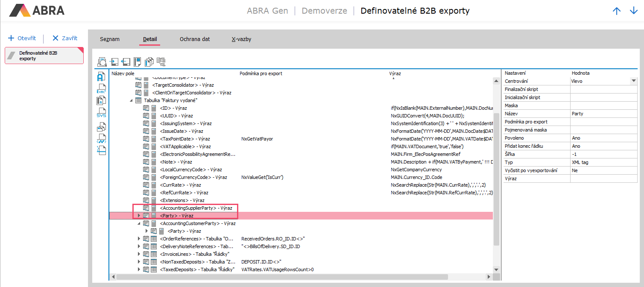This screenshot has width=644, height=287.
Task: Expand the highlighted <Party> node
Action: (x=139, y=216)
